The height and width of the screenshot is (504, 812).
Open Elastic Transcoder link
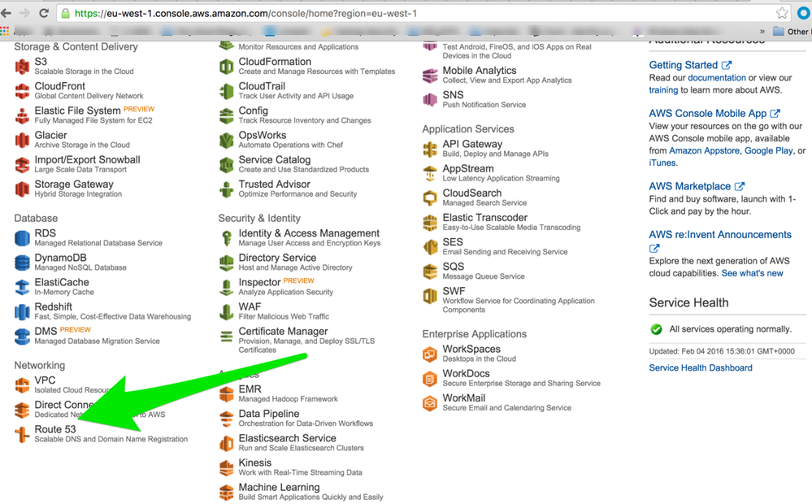(x=484, y=218)
